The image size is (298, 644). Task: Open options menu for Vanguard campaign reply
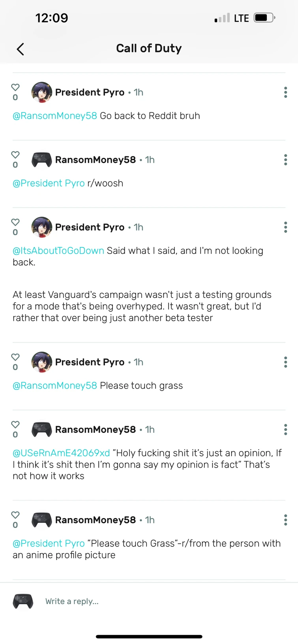[285, 227]
